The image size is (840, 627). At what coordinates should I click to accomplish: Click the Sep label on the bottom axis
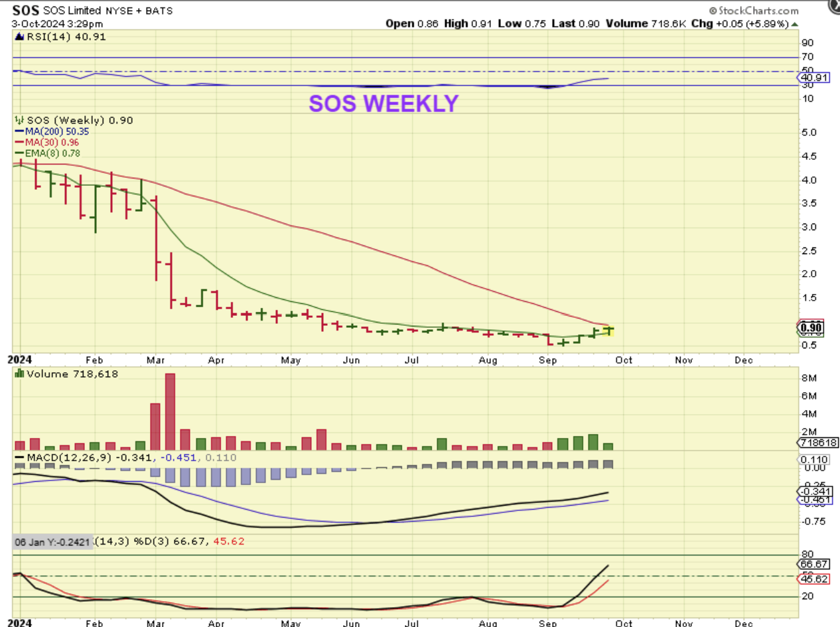[548, 623]
